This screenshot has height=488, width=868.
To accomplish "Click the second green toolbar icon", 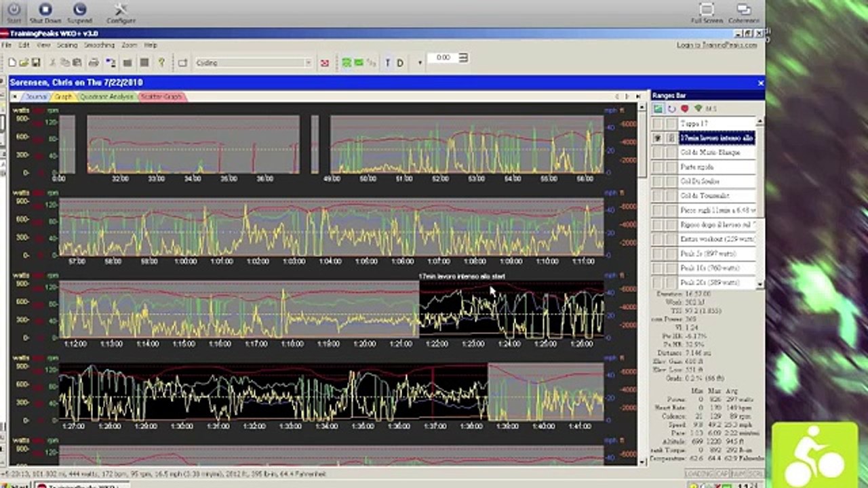I will point(359,63).
